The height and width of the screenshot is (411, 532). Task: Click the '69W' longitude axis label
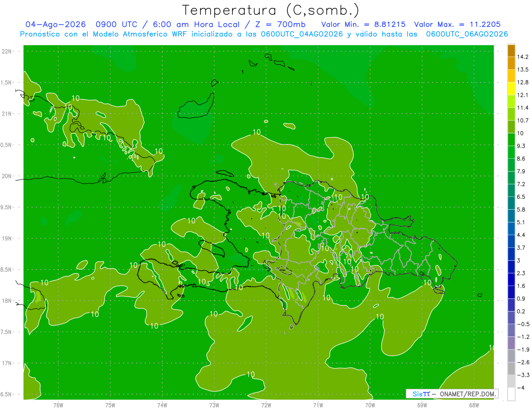[422, 405]
